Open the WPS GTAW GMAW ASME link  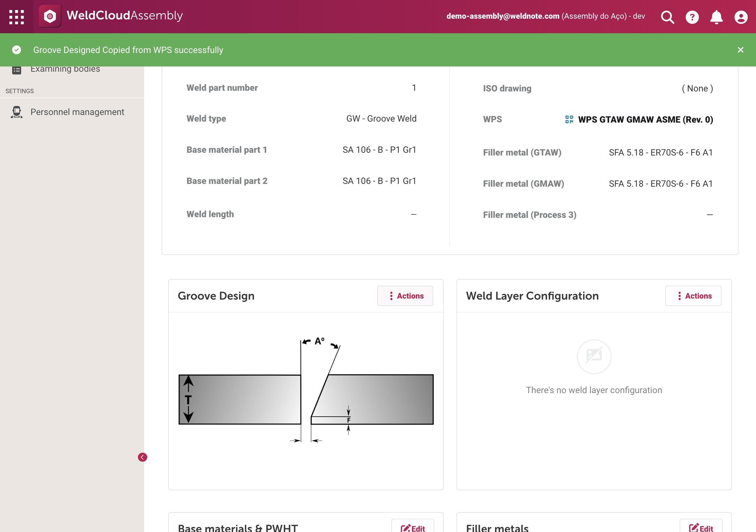click(645, 119)
